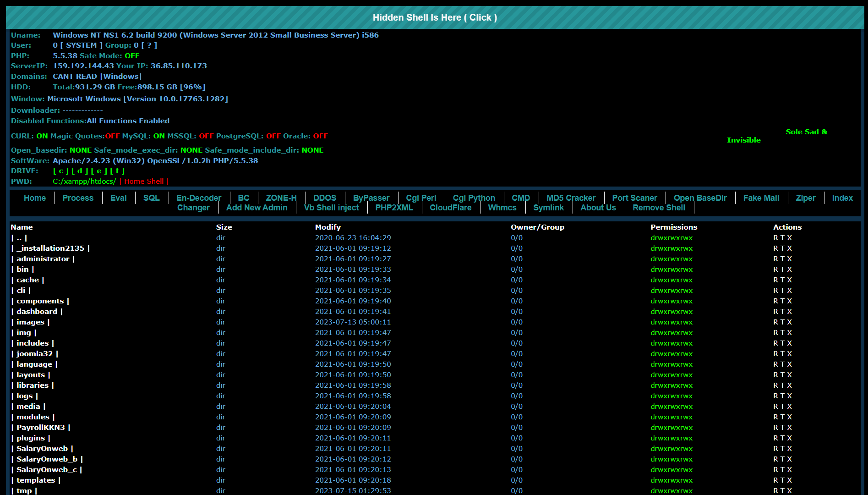Open the MD5 Cracker tool
This screenshot has height=495, width=868.
coord(571,198)
